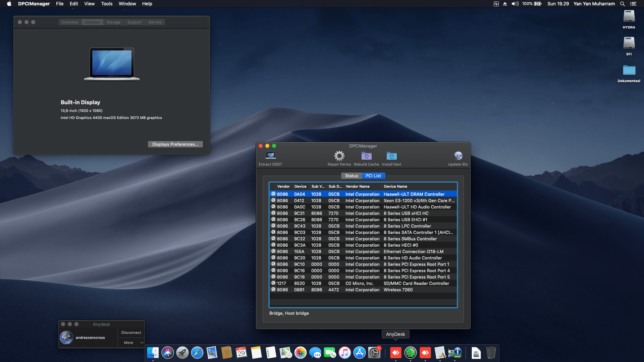Image resolution: width=644 pixels, height=362 pixels.
Task: Open Safari from the dock
Action: [x=197, y=353]
